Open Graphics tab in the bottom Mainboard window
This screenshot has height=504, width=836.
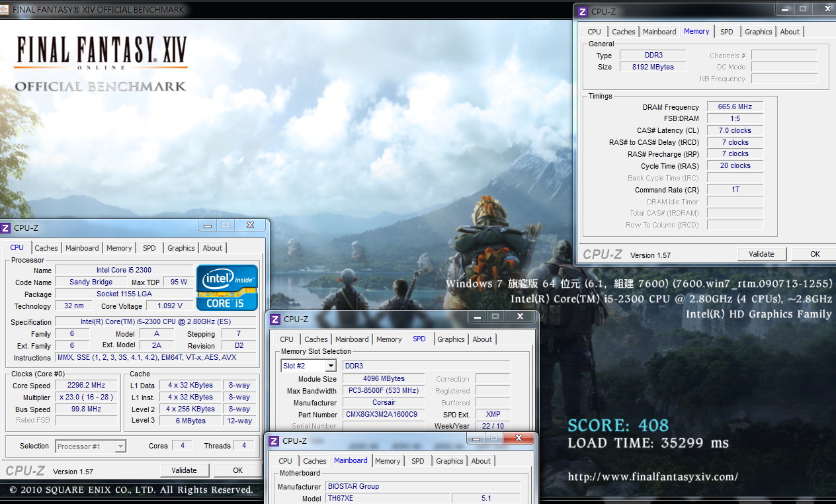tap(450, 461)
